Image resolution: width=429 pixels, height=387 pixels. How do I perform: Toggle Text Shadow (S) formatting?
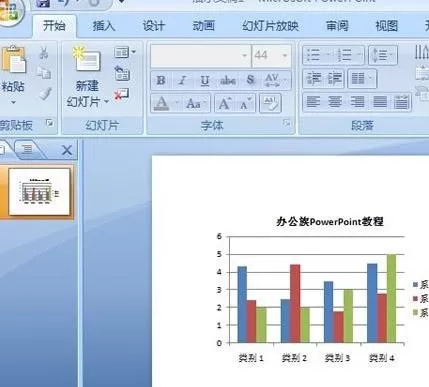point(250,80)
